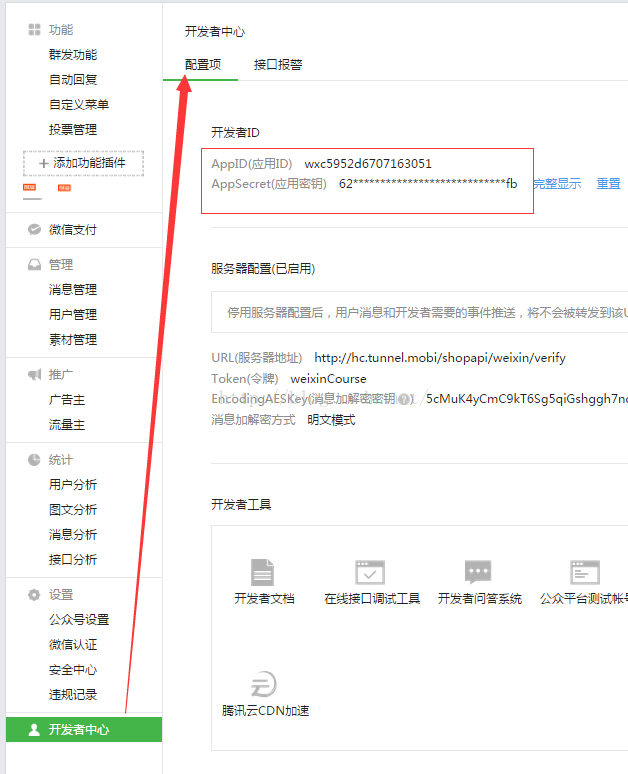Click 添加功能插件 button
Image resolution: width=628 pixels, height=774 pixels.
coord(83,163)
